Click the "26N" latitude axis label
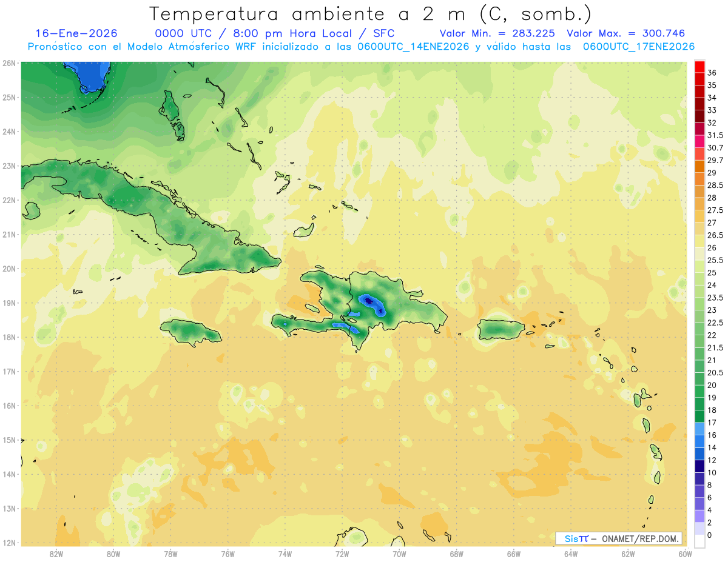This screenshot has height=562, width=728. pyautogui.click(x=8, y=62)
